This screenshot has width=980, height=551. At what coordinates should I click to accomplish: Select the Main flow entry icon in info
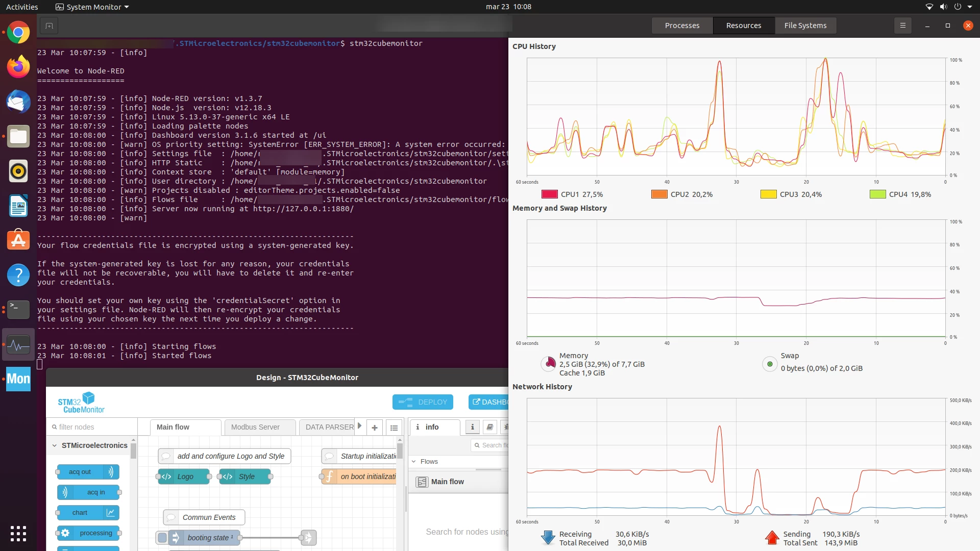[422, 482]
